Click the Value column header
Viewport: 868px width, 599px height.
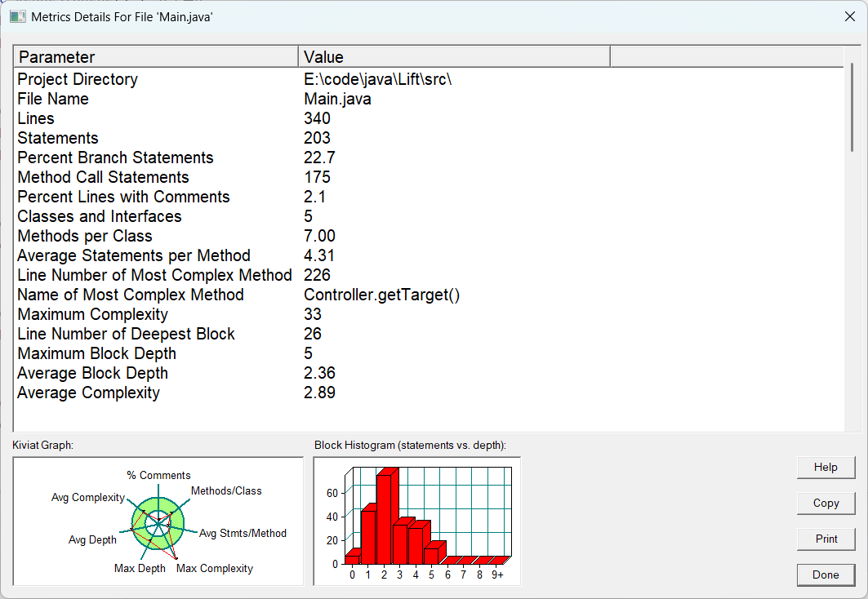click(453, 57)
